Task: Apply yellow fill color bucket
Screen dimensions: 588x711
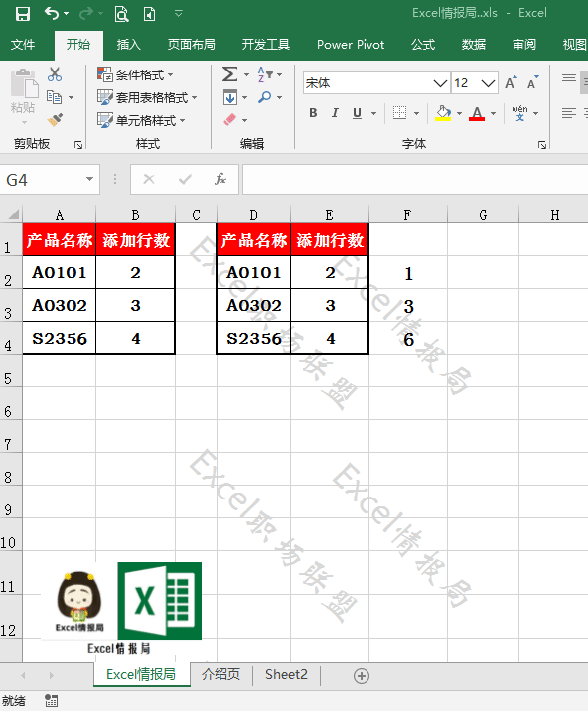Action: [x=443, y=113]
